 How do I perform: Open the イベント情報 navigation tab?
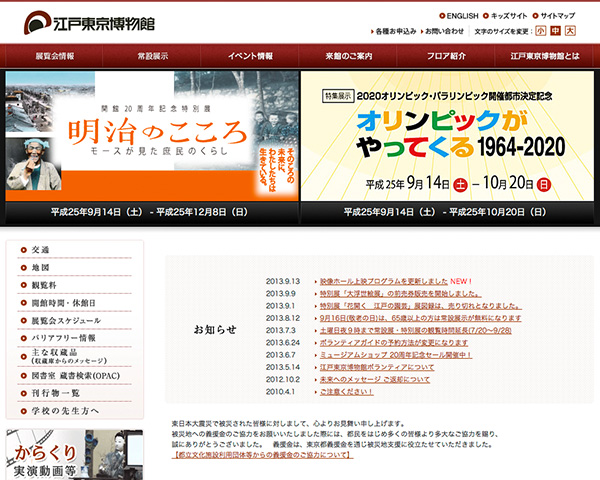tap(250, 56)
